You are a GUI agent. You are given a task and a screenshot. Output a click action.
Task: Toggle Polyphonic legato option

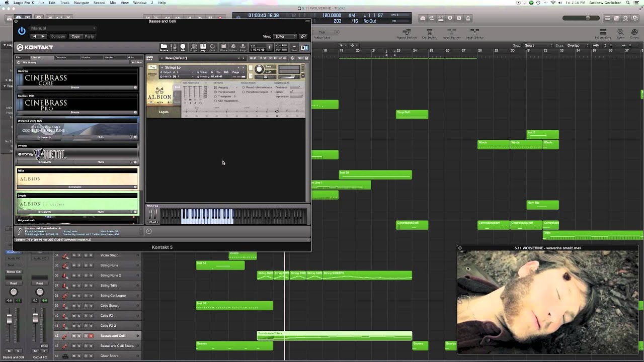pos(256,92)
